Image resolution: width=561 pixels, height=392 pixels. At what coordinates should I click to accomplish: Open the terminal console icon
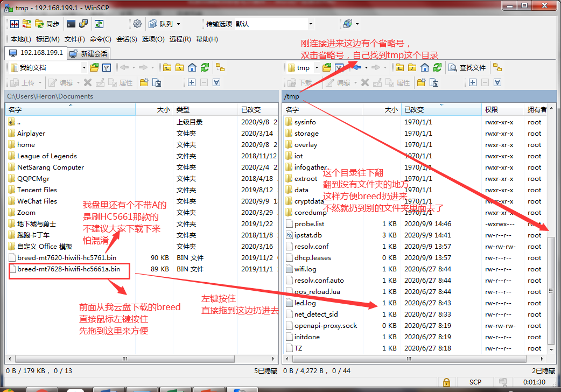71,24
